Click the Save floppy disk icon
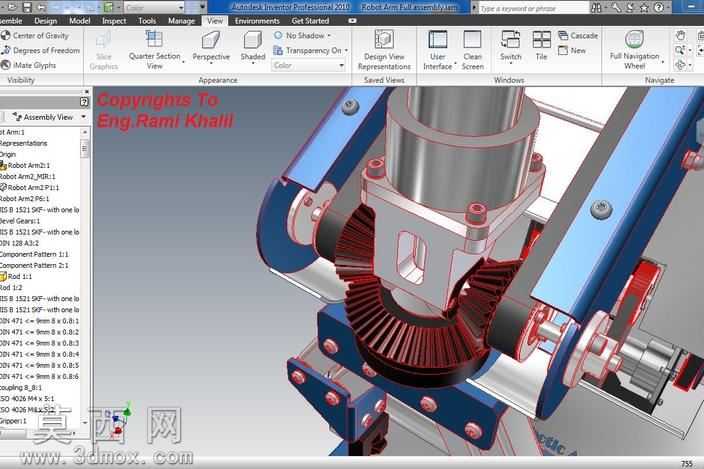704x469 pixels. coord(27,7)
